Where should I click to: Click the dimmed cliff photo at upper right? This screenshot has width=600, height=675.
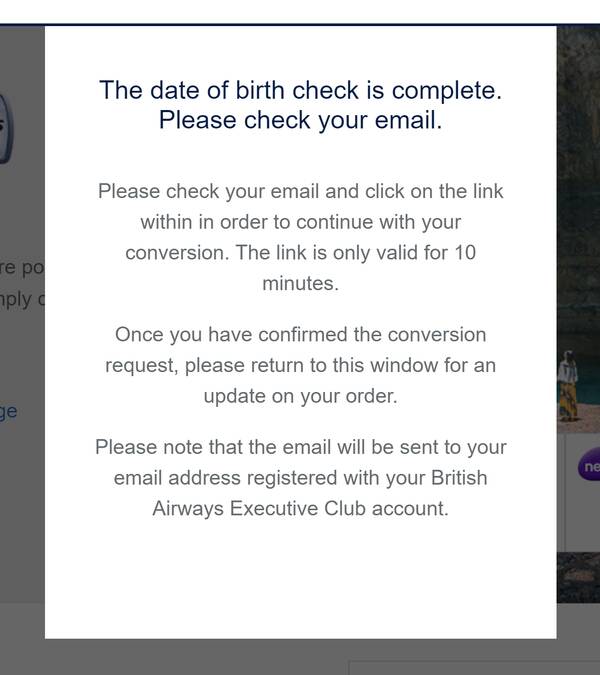(x=578, y=172)
